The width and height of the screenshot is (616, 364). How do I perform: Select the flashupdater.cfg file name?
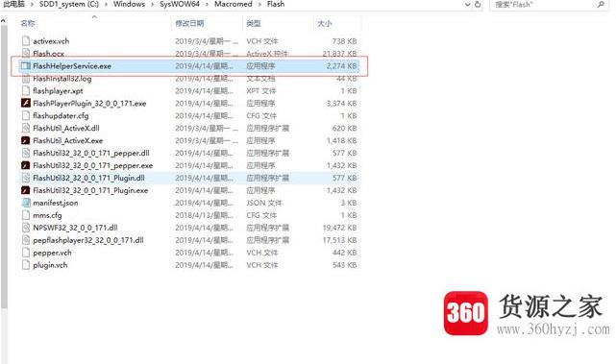61,116
